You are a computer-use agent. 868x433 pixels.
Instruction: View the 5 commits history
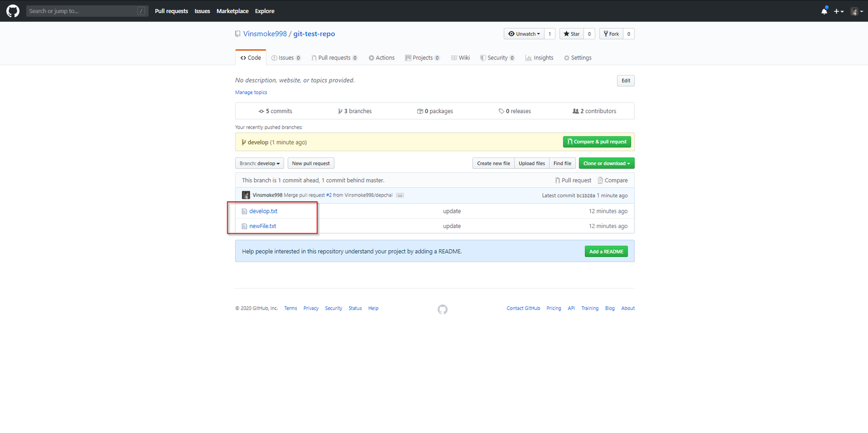pos(275,111)
